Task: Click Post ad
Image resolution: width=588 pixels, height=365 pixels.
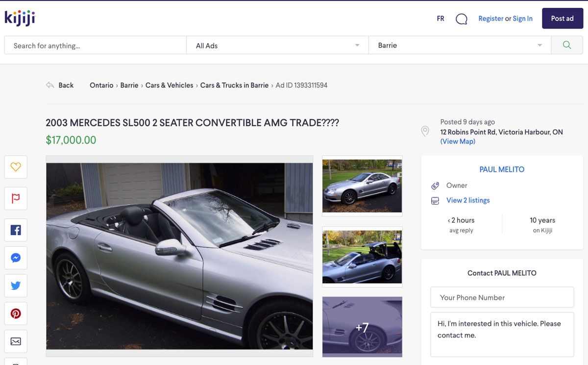Action: [562, 18]
